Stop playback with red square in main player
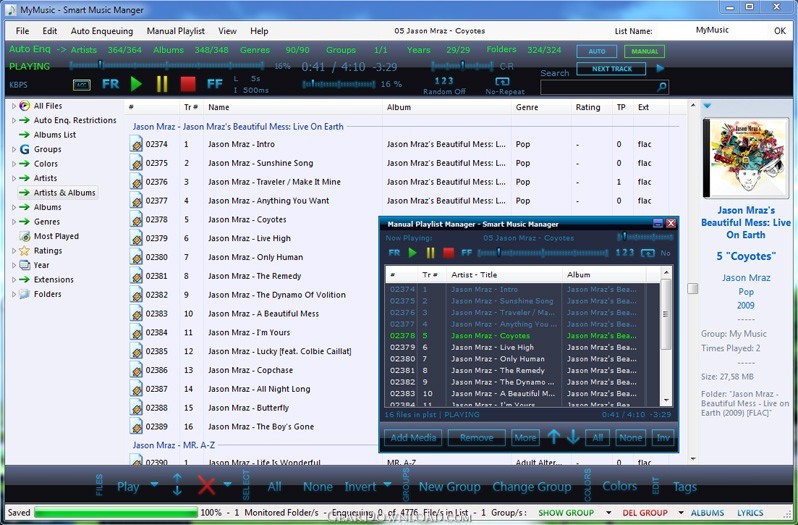Screen dimensions: 798x525 pyautogui.click(x=188, y=84)
